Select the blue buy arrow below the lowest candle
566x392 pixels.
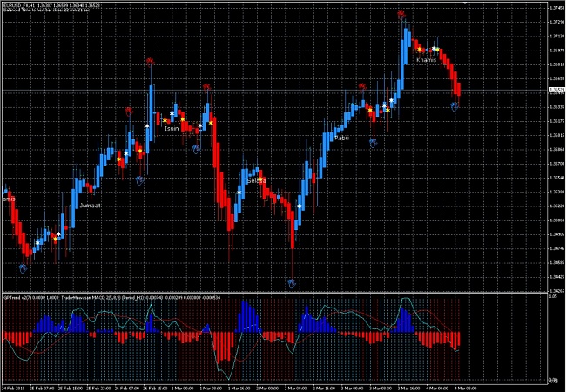(293, 282)
